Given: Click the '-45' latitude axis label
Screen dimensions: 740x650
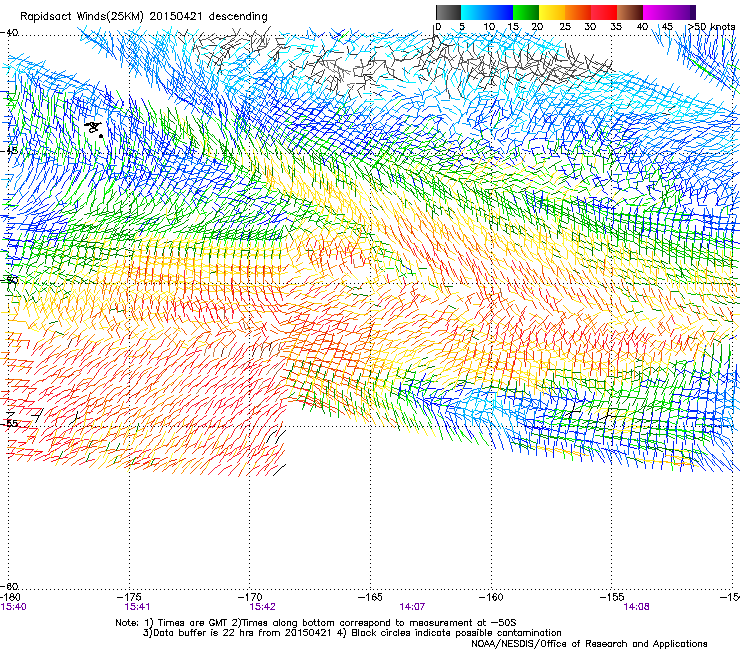Looking at the screenshot, I should pyautogui.click(x=9, y=151).
